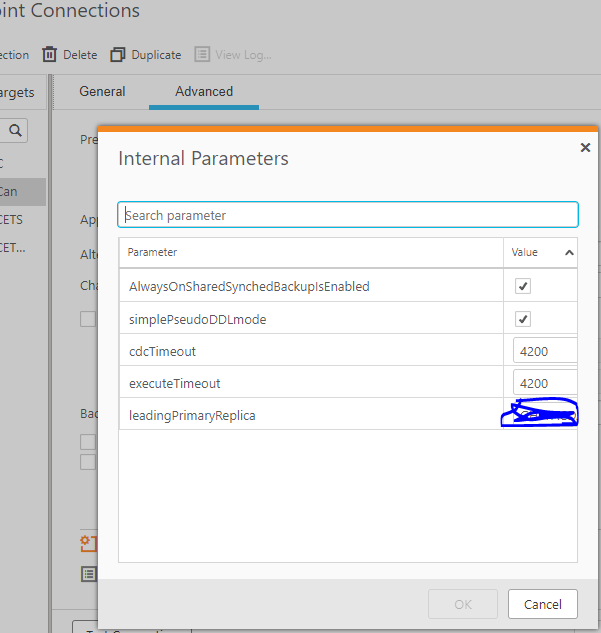Image resolution: width=601 pixels, height=633 pixels.
Task: Click the executeTimeout value field
Action: point(545,383)
